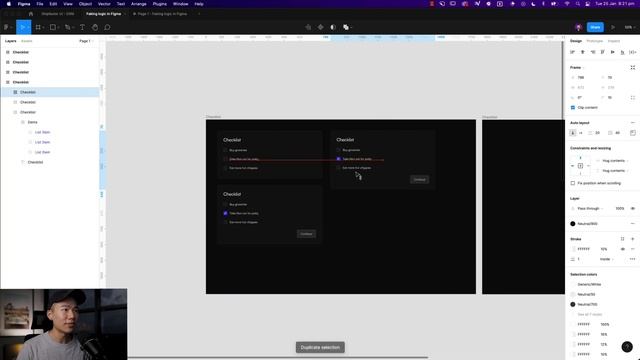Select the Hand tool
The width and height of the screenshot is (640, 360).
95,27
